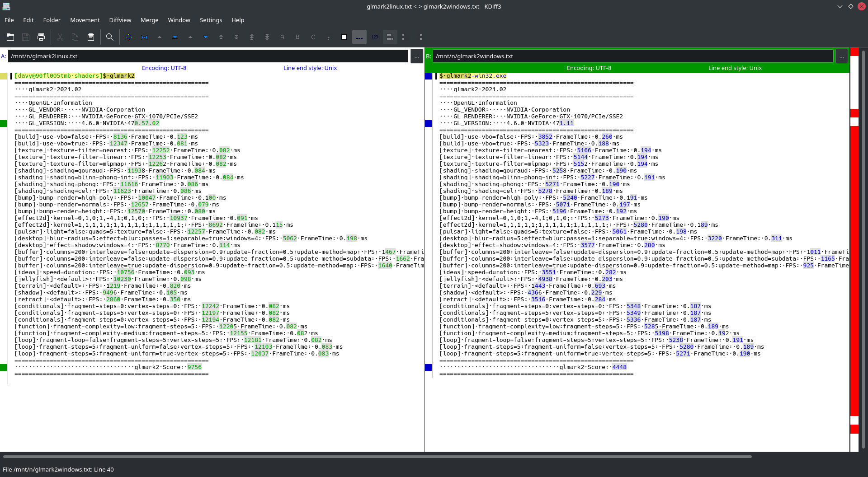
Task: Toggle the split orientation view
Action: tap(390, 37)
